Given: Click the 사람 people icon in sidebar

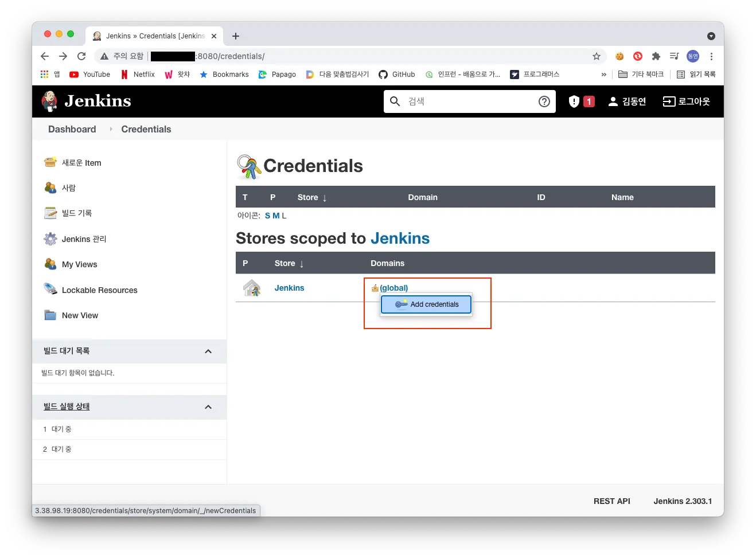Looking at the screenshot, I should point(50,187).
